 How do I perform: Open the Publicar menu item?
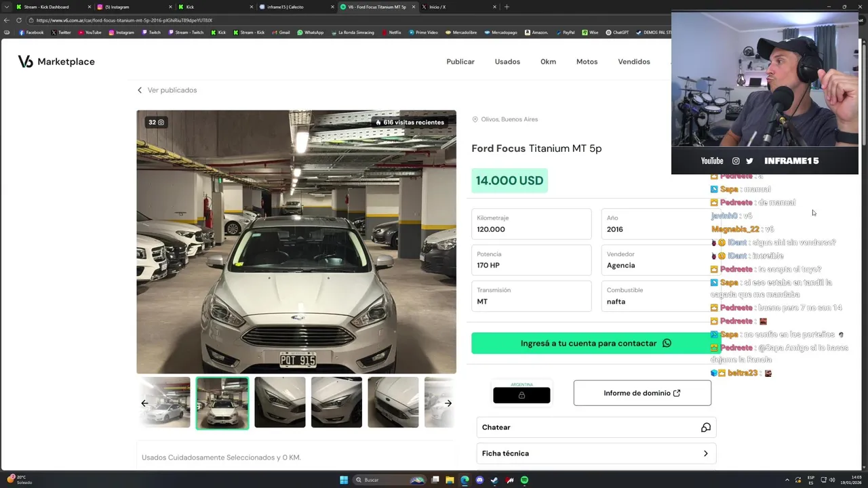(460, 62)
